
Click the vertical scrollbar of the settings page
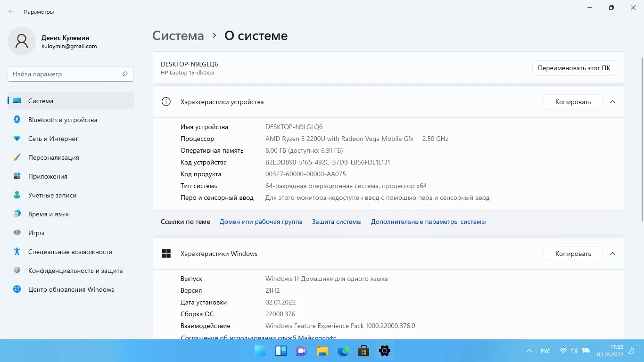[x=641, y=140]
